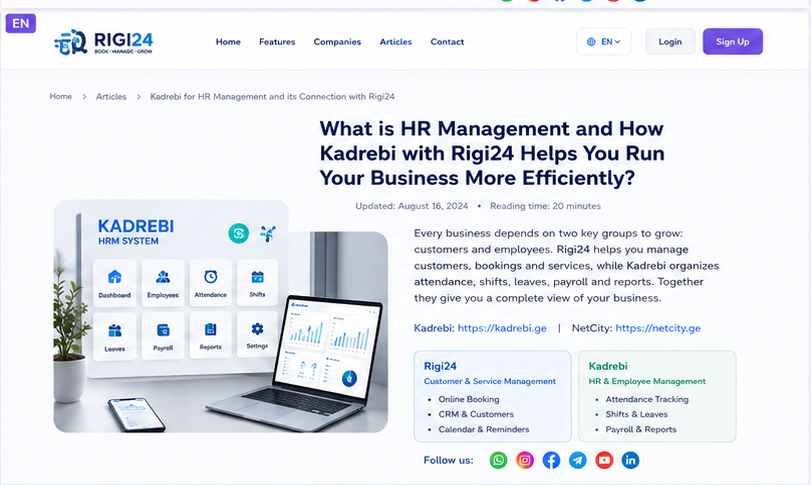The height and width of the screenshot is (485, 811).
Task: Open the https://kadrebi.ge link
Action: 502,328
